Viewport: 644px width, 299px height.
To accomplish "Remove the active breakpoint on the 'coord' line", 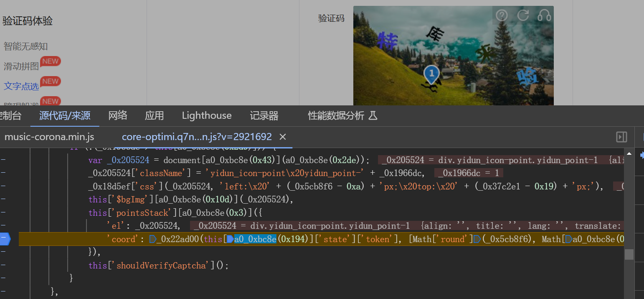I will [5, 239].
